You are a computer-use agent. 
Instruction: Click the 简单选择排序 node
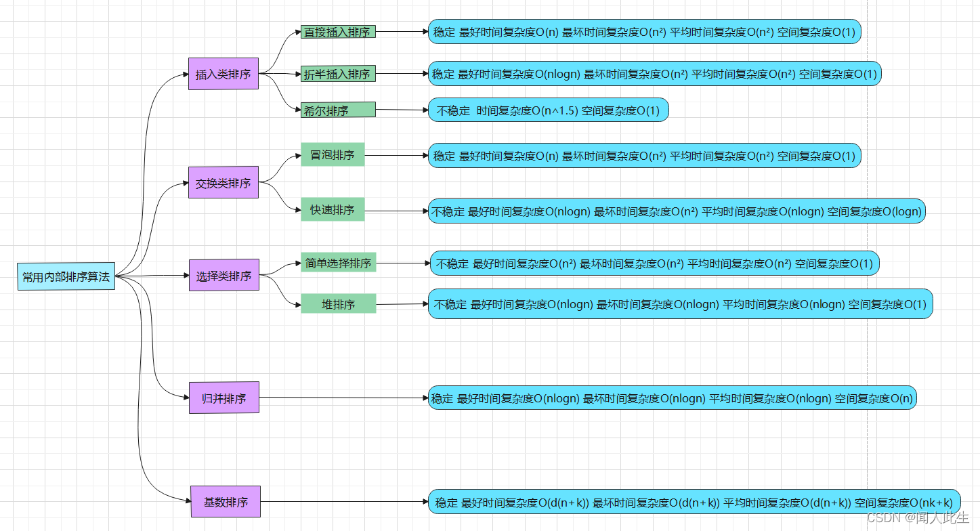tap(339, 263)
